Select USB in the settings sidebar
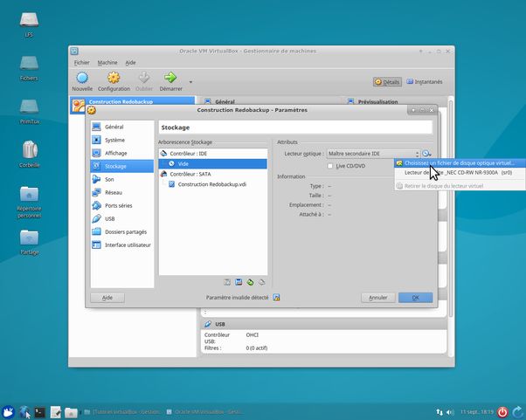 (x=122, y=218)
